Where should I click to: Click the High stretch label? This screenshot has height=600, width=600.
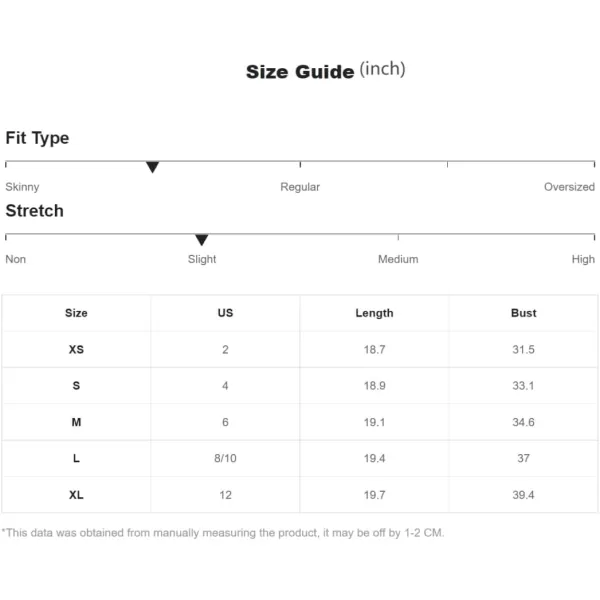583,259
